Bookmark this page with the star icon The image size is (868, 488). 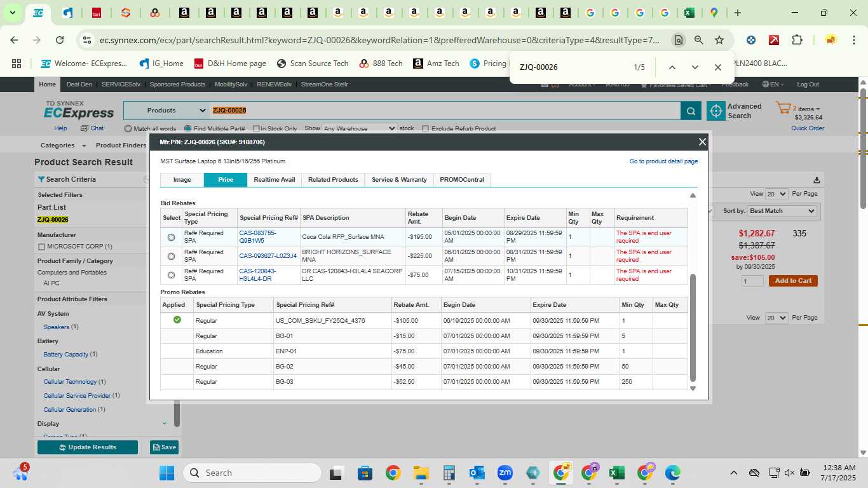719,40
